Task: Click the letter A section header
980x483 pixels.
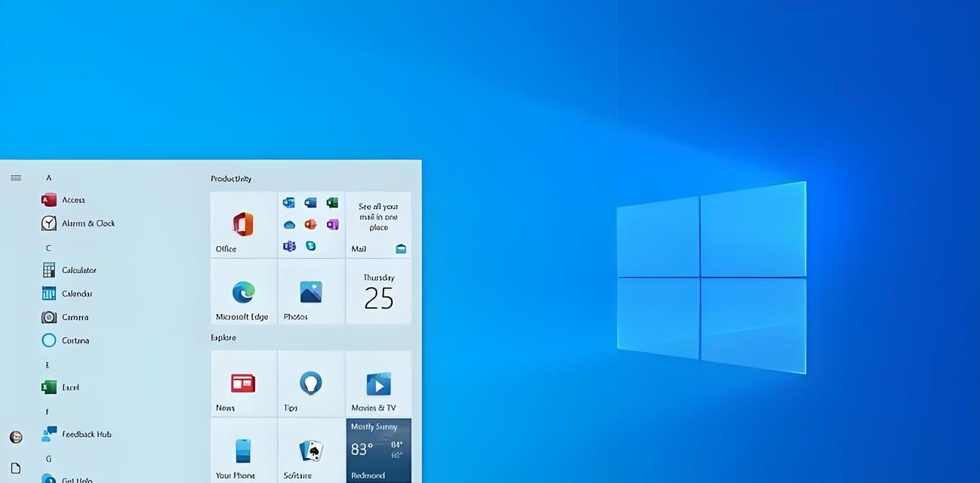Action: (x=48, y=178)
